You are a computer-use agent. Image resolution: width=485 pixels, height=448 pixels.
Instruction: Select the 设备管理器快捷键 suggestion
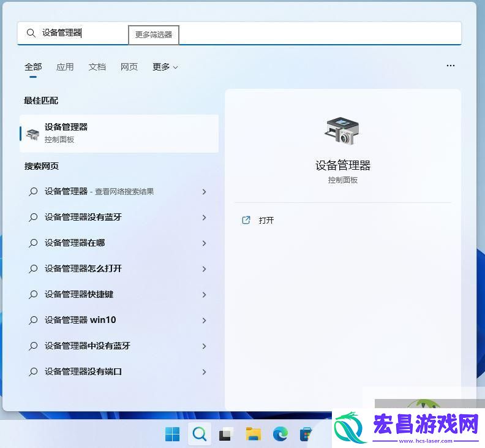118,294
